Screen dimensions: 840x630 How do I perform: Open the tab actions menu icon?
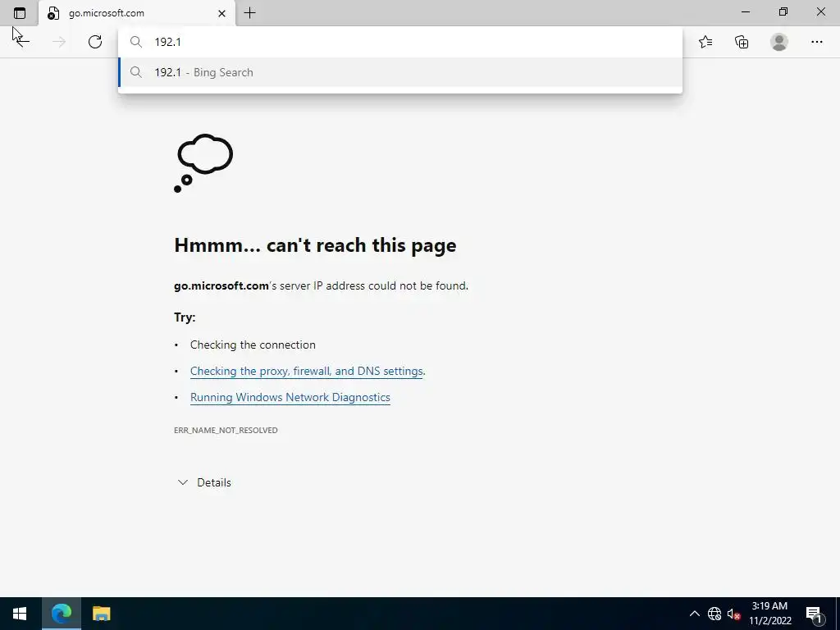(x=20, y=13)
